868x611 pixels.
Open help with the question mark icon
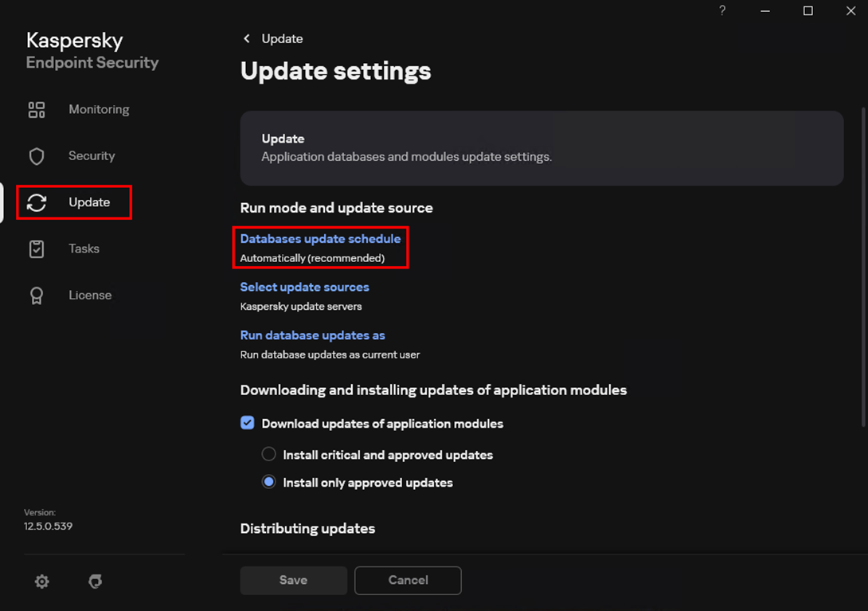pos(722,11)
